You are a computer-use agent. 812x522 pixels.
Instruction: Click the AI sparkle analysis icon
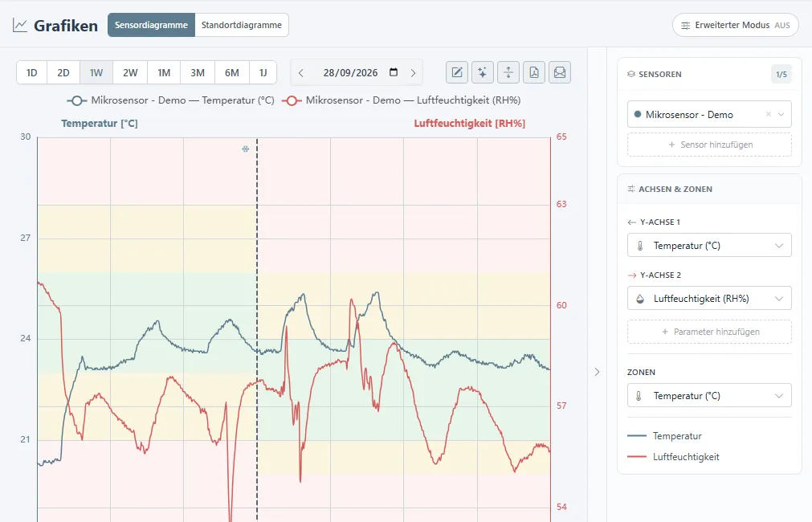click(x=482, y=72)
